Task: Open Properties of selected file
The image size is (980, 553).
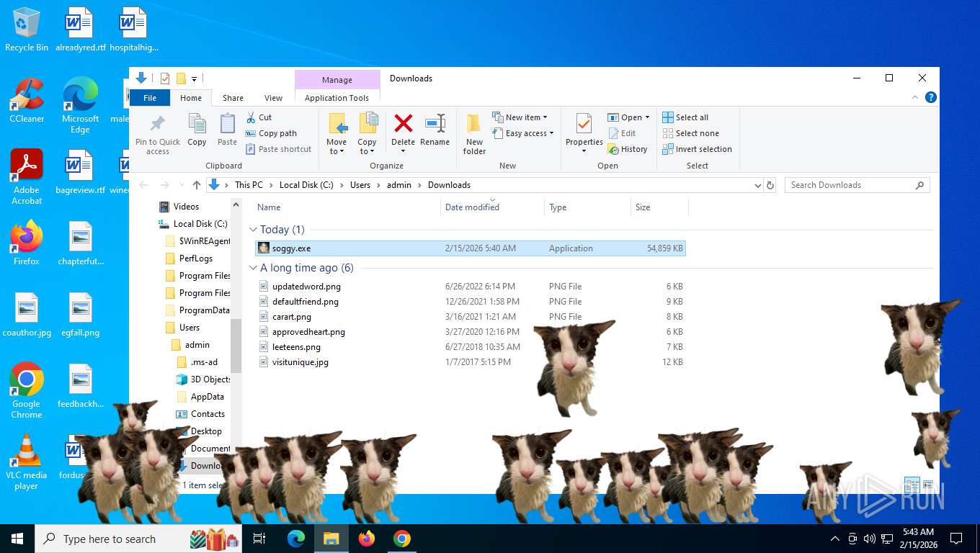Action: pos(584,134)
